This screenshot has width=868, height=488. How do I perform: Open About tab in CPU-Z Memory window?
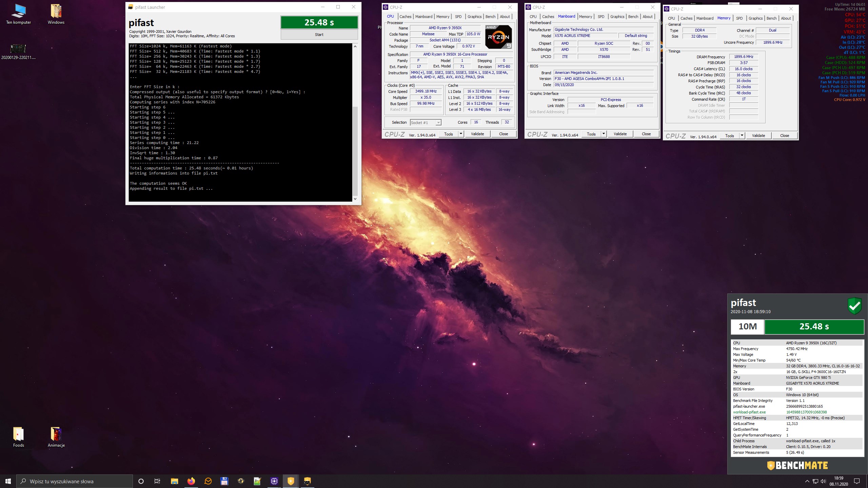[x=786, y=18]
